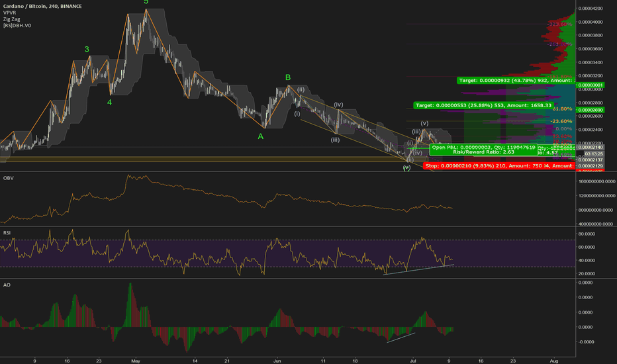Click the 25.88% Target 0.00000553 label
Screen dimensions: 617x364
pyautogui.click(x=484, y=105)
